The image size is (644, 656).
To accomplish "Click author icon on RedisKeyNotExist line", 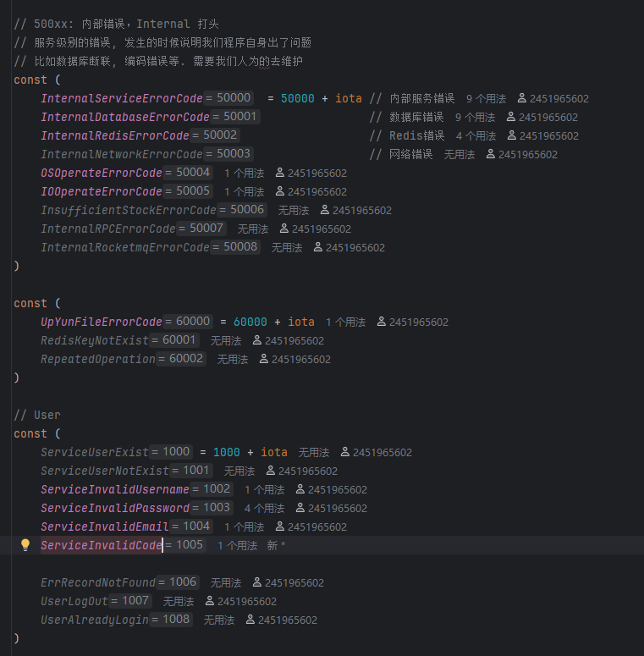I will pos(256,340).
